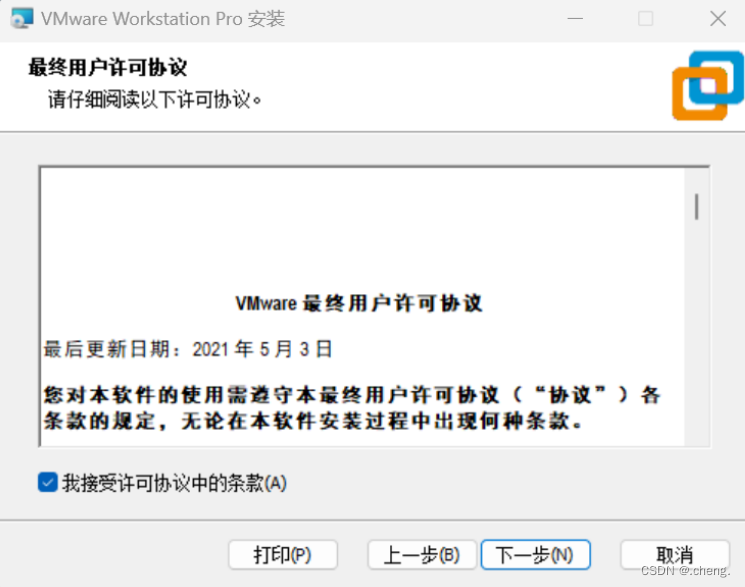Click the CSDN @.cheng watermark text

click(x=685, y=570)
